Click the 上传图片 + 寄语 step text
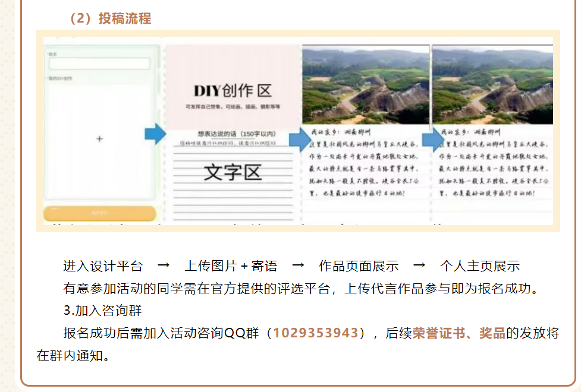Image resolution: width=581 pixels, height=392 pixels. [231, 266]
